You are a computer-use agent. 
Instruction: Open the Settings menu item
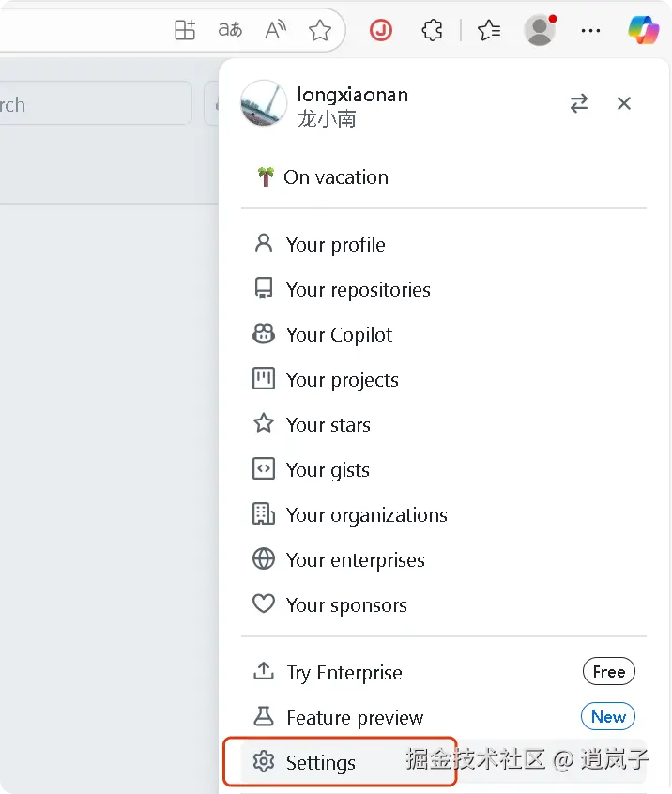tap(320, 762)
